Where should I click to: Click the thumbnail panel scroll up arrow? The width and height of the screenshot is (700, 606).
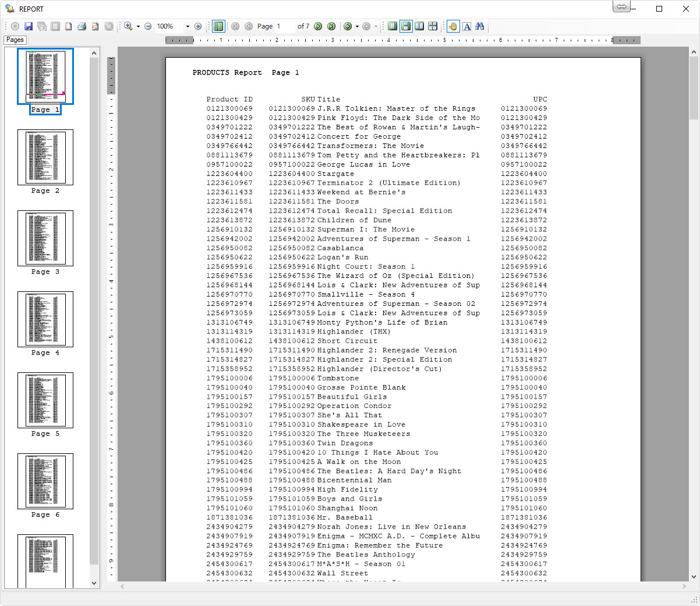tap(94, 54)
